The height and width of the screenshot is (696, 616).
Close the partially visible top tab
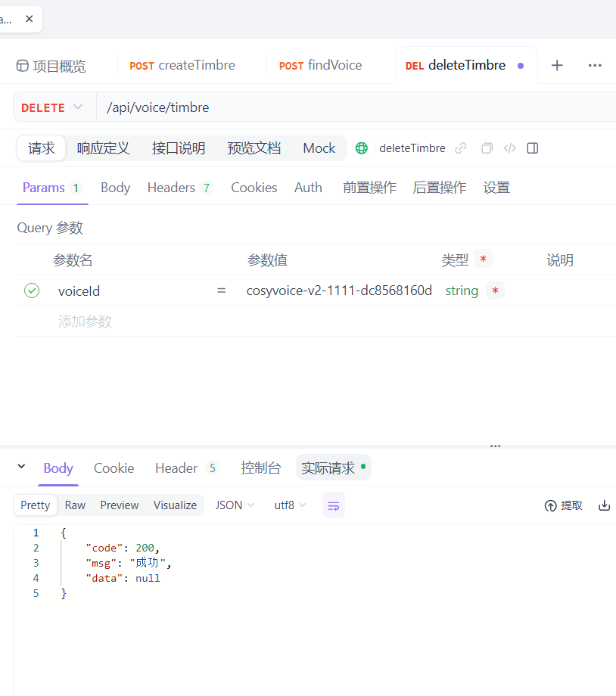click(30, 19)
